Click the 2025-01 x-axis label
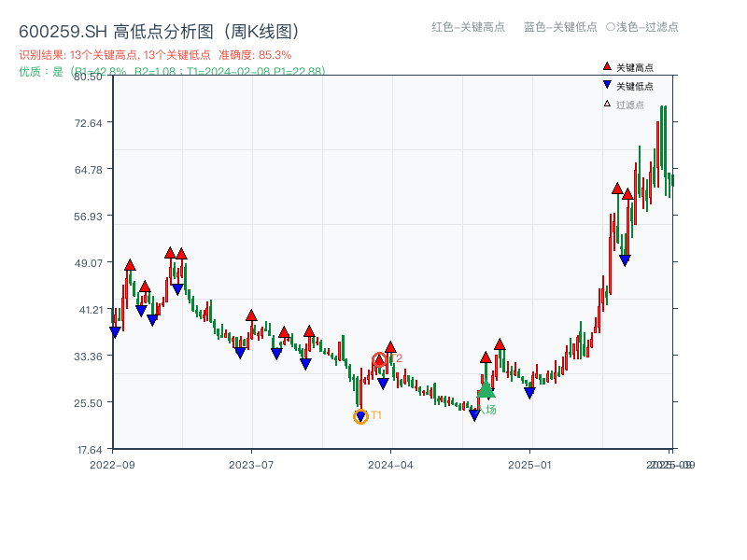 click(529, 465)
